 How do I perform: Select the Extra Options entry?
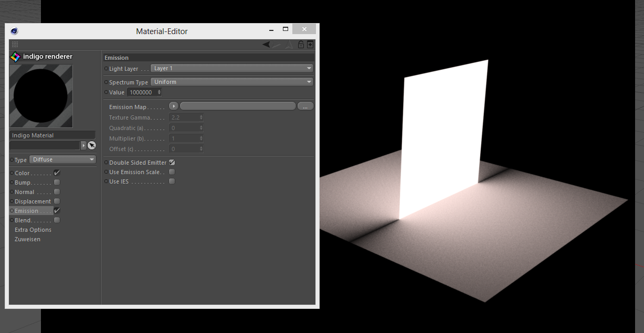[x=33, y=230]
